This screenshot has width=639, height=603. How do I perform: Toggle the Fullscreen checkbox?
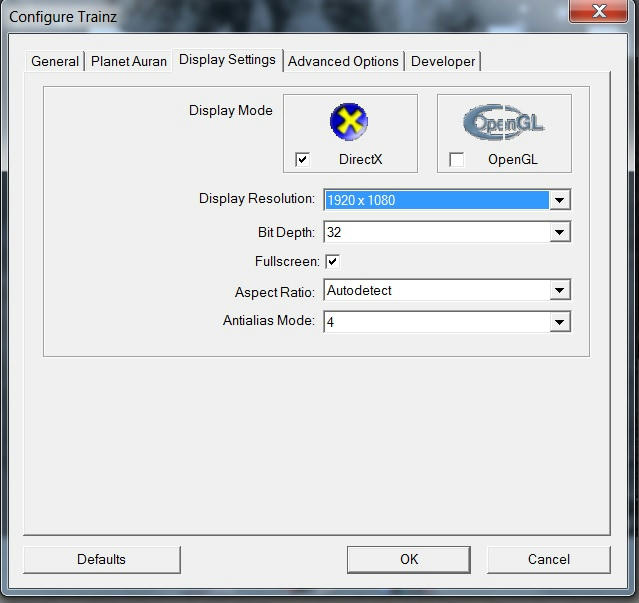tap(333, 262)
